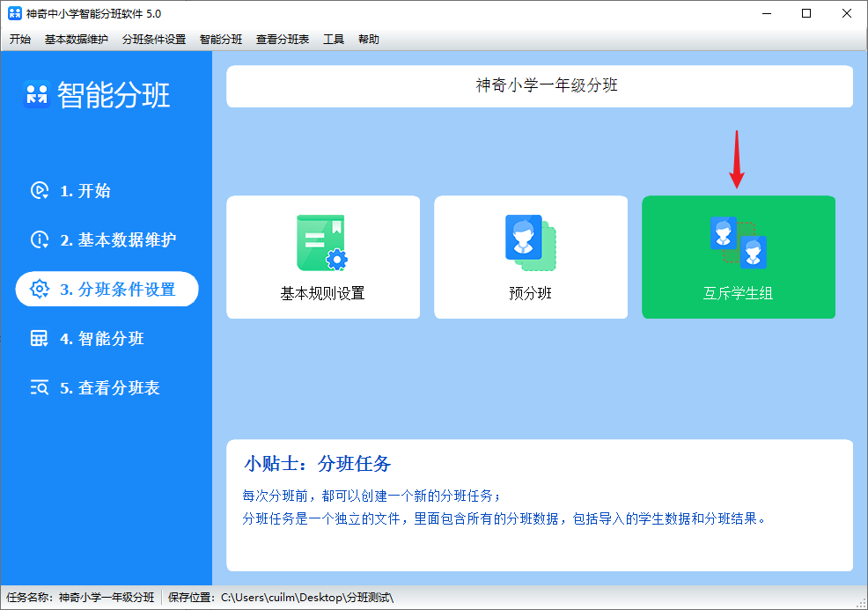Click the 小贴士：分班任务 tip heading
The width and height of the screenshot is (868, 610).
[x=317, y=464]
